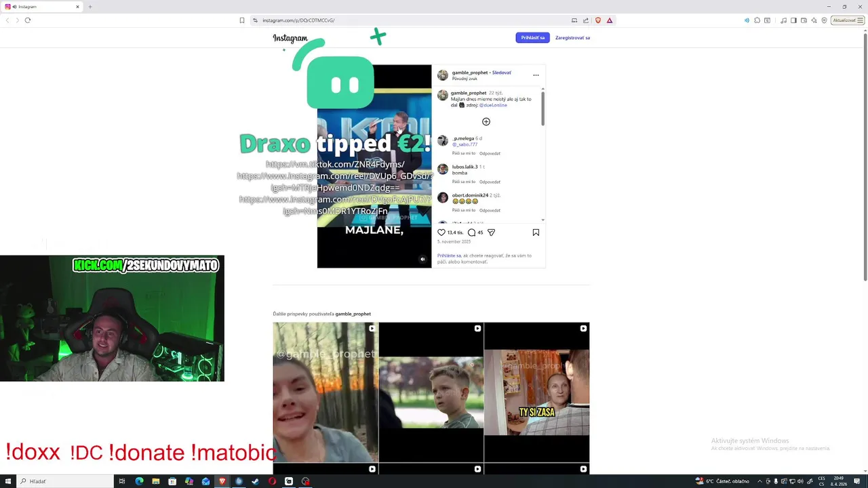Click the Hľadať taskbar search box
868x488 pixels.
tap(64, 481)
